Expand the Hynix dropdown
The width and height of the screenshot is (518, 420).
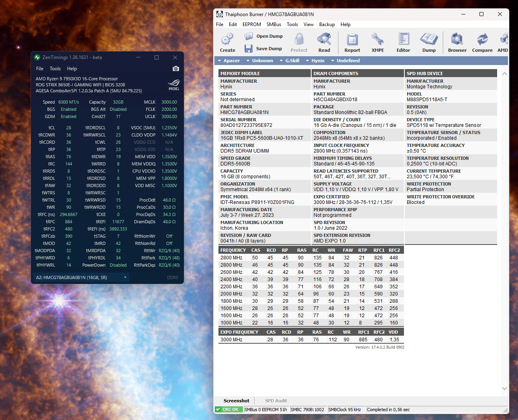click(x=315, y=61)
